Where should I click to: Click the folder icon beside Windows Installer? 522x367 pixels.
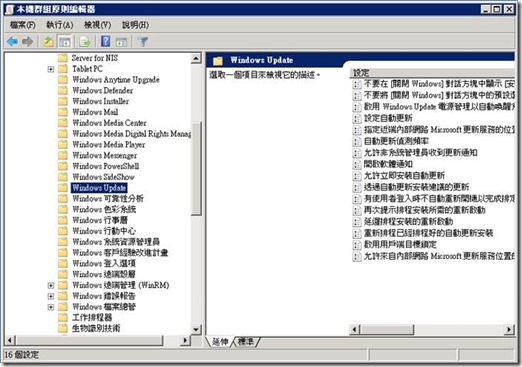coord(63,101)
